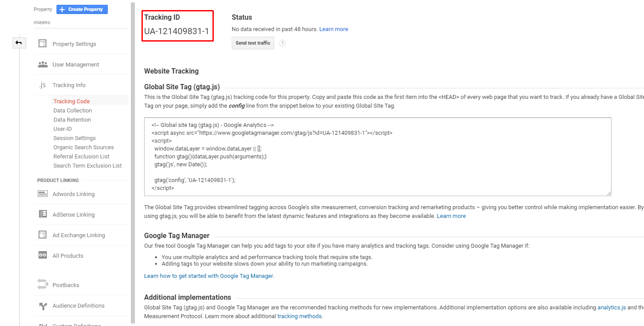Click the Property Settings layout icon
The height and width of the screenshot is (326, 644).
tap(42, 44)
